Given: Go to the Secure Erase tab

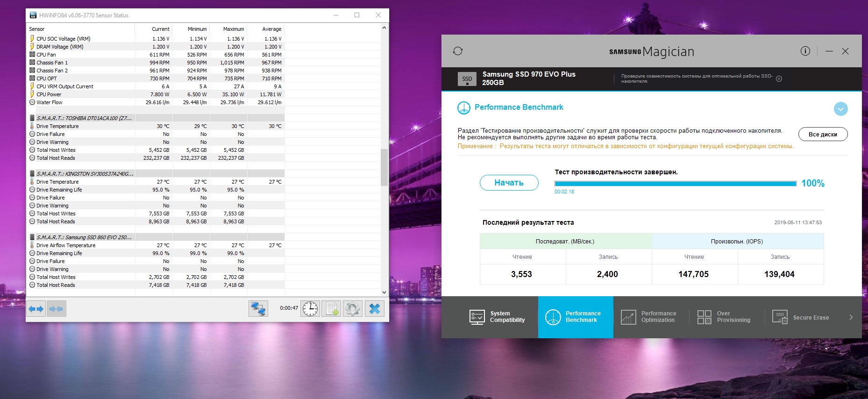Looking at the screenshot, I should [802, 317].
